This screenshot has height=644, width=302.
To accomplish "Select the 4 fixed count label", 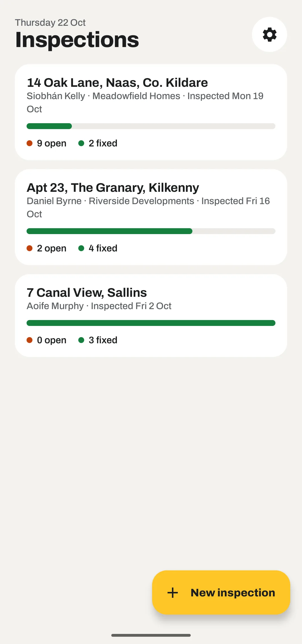I will point(103,248).
